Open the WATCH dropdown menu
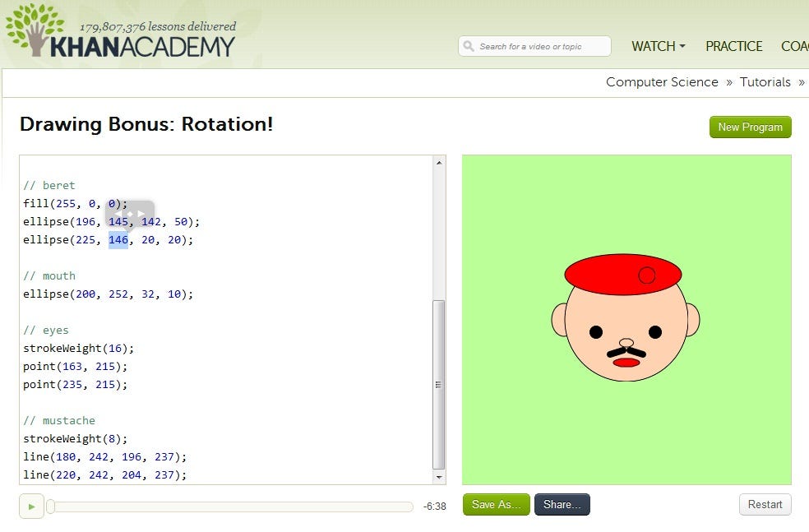809x532 pixels. coord(657,47)
